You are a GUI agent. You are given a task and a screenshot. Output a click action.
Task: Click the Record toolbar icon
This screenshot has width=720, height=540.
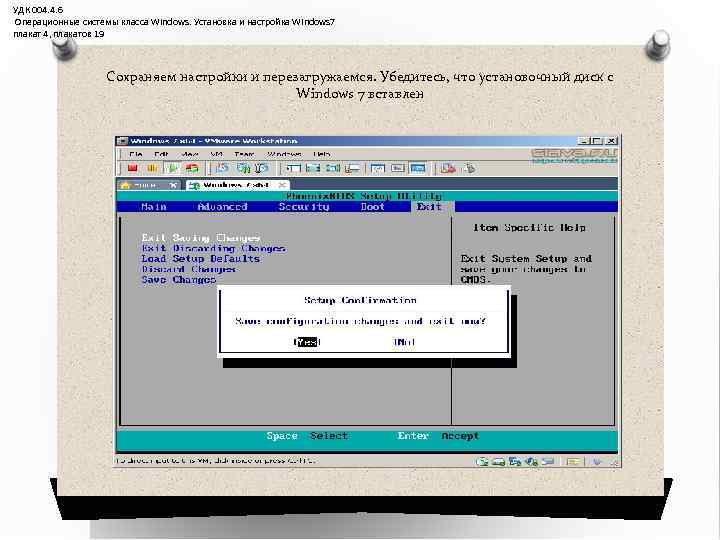tap(448, 168)
